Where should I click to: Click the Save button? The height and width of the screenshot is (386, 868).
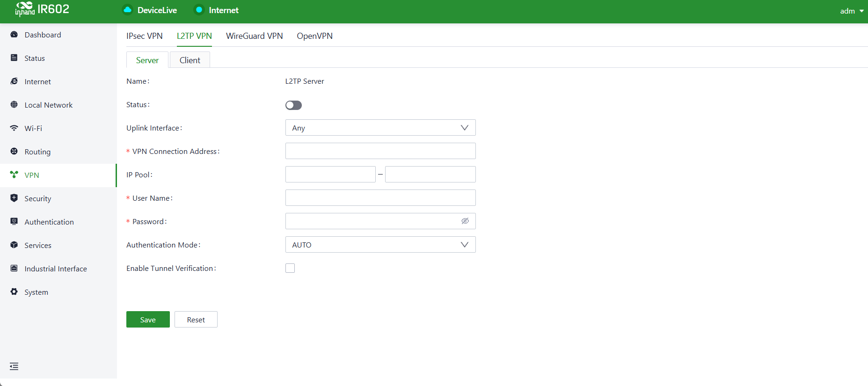pyautogui.click(x=148, y=320)
